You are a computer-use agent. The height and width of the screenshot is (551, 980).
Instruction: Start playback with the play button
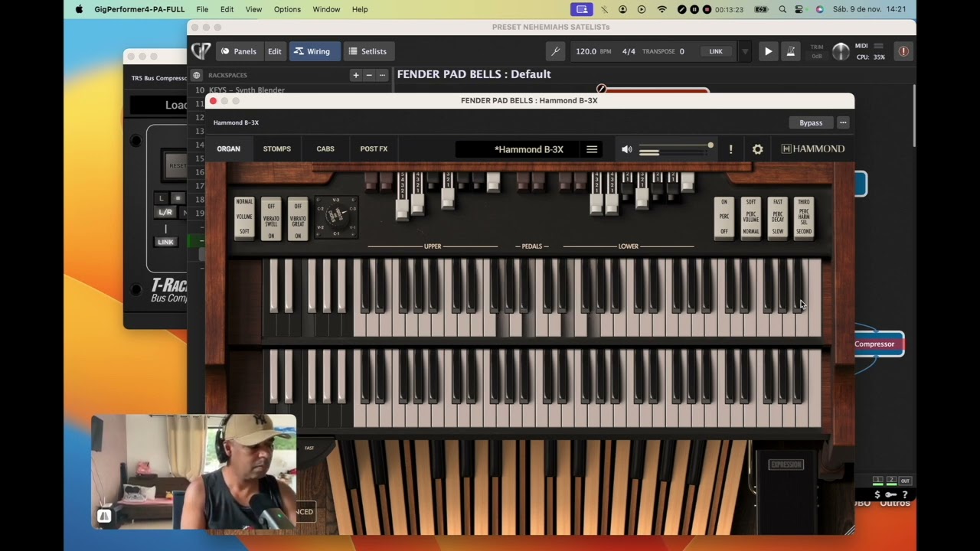[768, 51]
